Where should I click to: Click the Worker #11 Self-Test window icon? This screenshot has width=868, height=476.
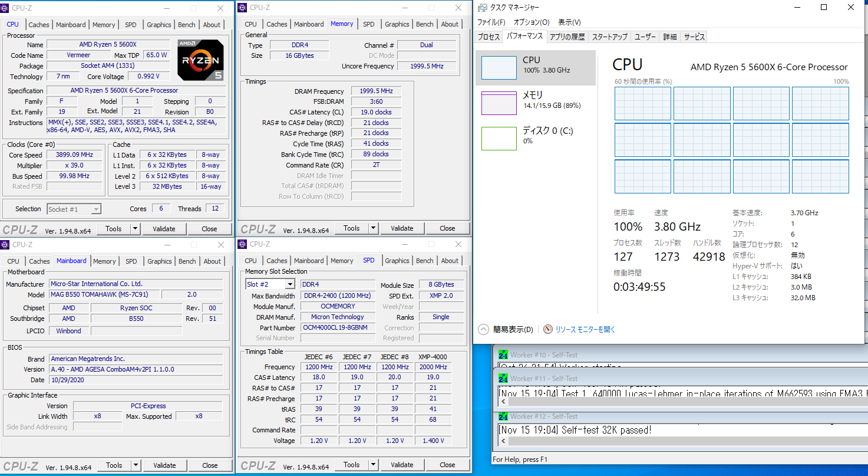point(503,379)
